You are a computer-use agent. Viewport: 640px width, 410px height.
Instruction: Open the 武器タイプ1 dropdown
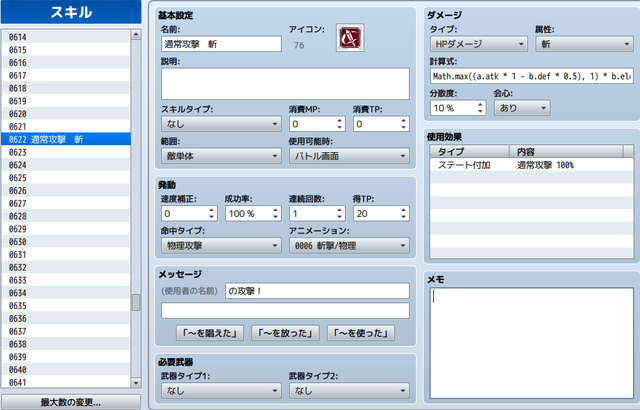(x=221, y=390)
